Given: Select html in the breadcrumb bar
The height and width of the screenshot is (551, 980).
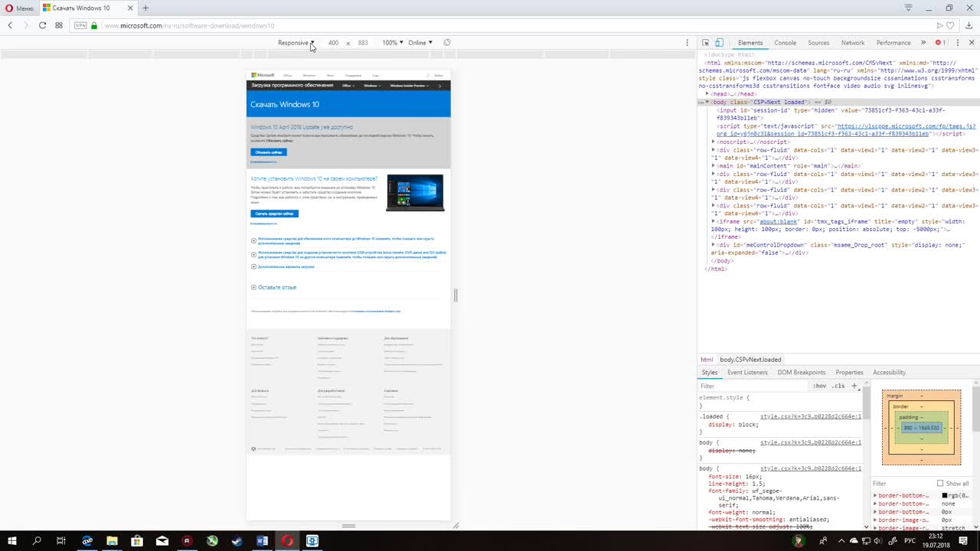Looking at the screenshot, I should (x=707, y=359).
